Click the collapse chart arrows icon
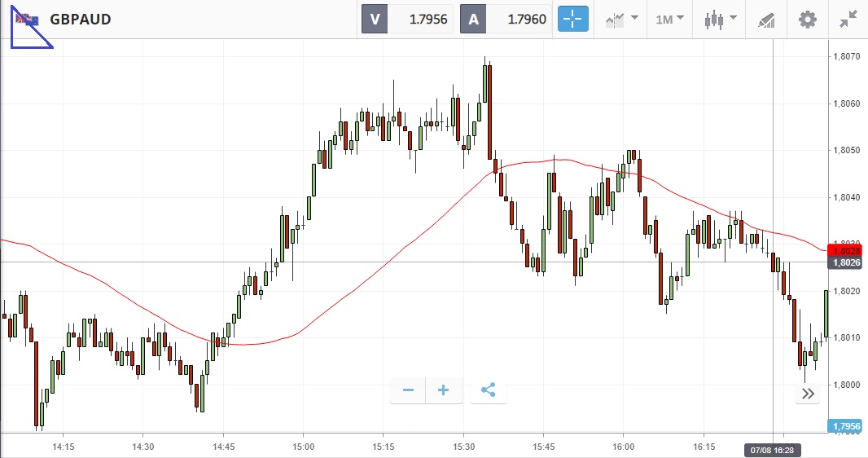This screenshot has height=458, width=868. coord(848,19)
